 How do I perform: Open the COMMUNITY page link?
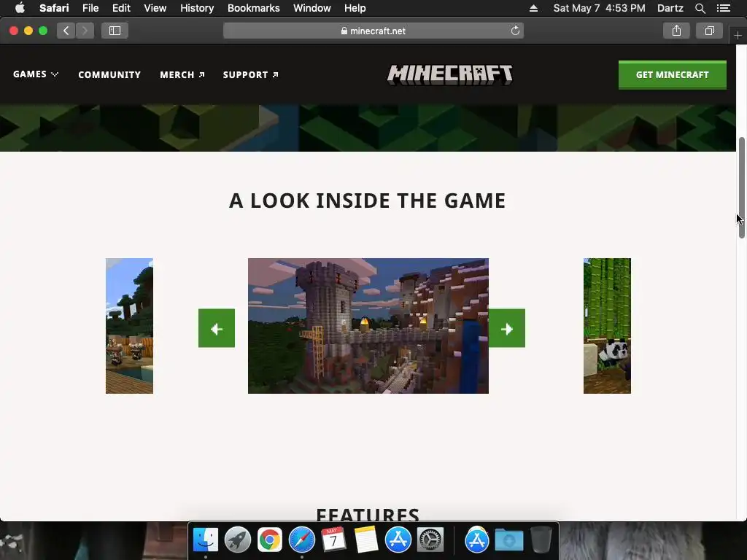click(109, 75)
